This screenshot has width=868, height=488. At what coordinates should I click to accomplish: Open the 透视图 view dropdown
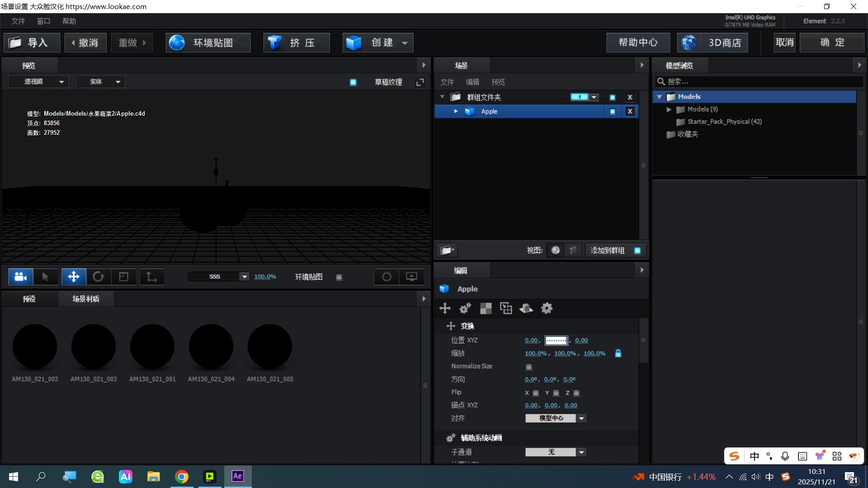click(x=38, y=82)
